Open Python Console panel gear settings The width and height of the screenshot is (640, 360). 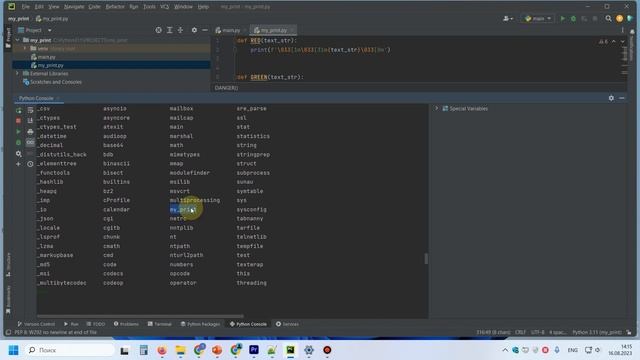coord(611,98)
